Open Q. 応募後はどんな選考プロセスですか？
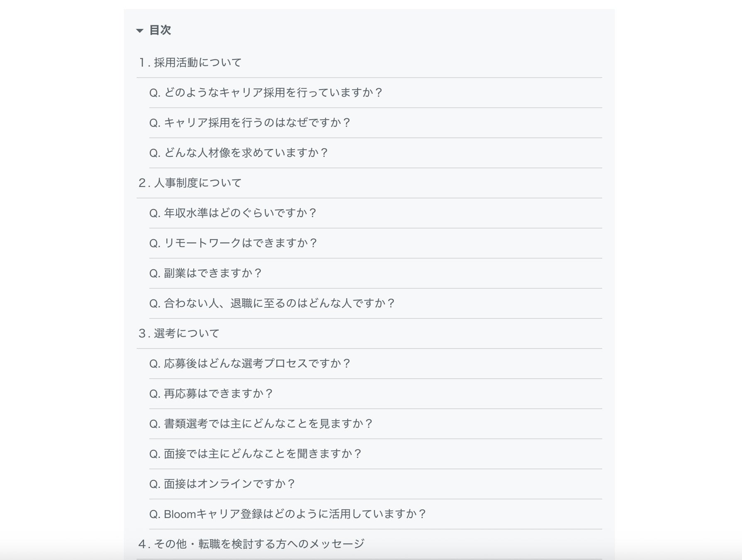This screenshot has height=560, width=742. (250, 364)
